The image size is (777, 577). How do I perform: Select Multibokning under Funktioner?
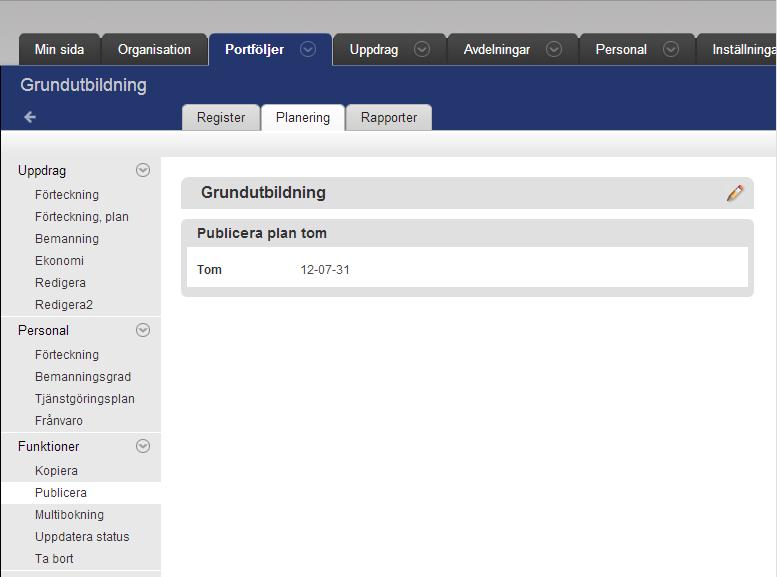pyautogui.click(x=69, y=515)
